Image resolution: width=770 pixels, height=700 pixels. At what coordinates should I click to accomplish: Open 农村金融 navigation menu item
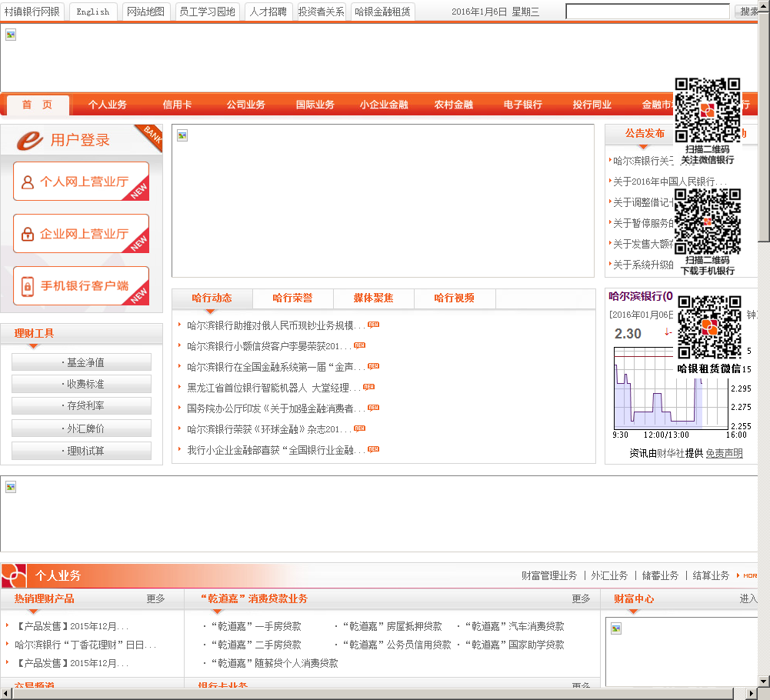tap(454, 105)
